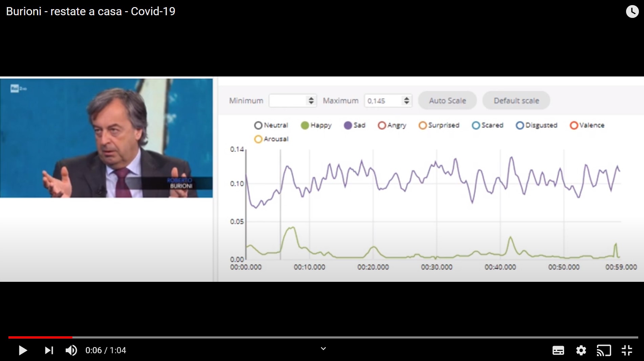Toggle the Valence series
This screenshot has height=361, width=644.
pyautogui.click(x=587, y=125)
